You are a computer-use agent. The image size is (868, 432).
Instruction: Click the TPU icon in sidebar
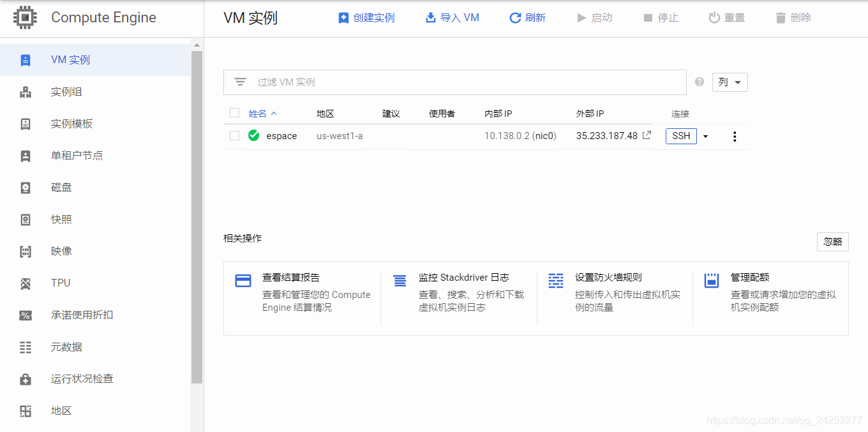26,283
